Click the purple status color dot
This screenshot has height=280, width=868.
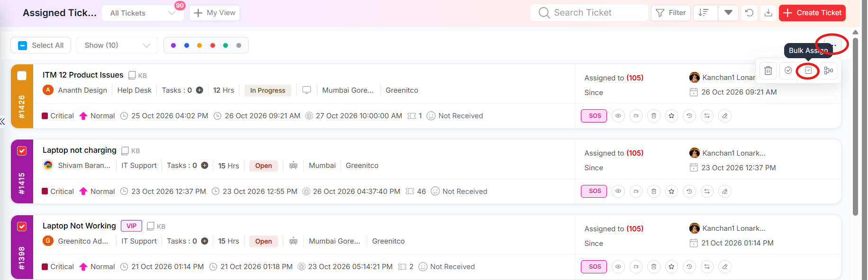coord(173,45)
